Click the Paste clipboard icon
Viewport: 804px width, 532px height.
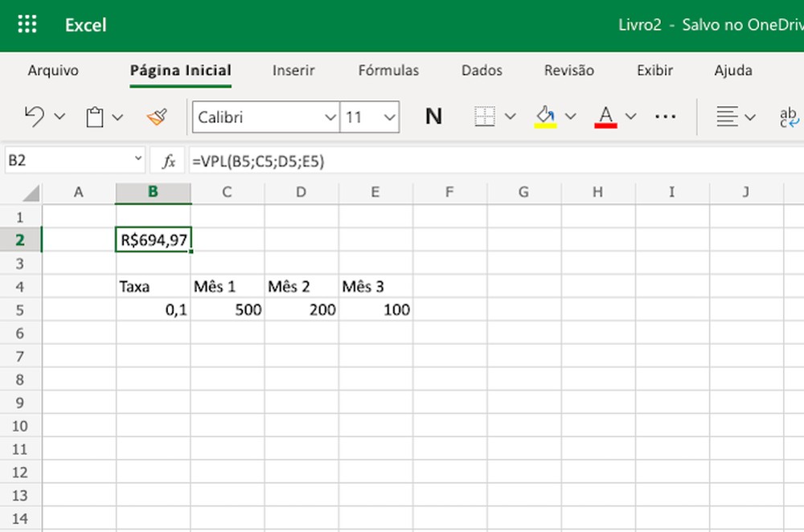coord(92,116)
